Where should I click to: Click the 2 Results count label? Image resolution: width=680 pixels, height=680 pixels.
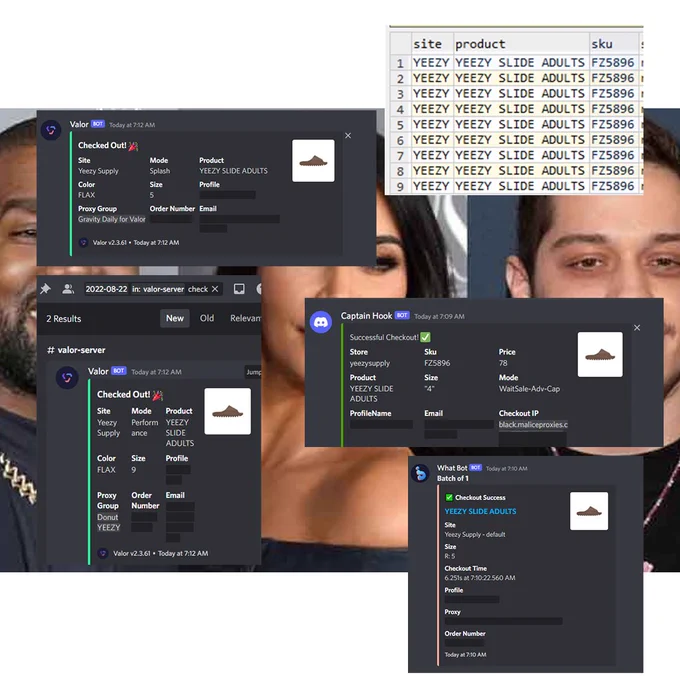[64, 319]
